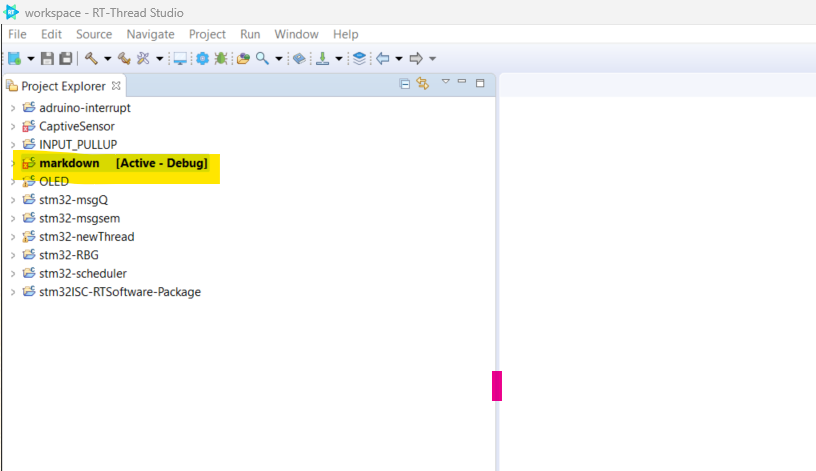Screen dimensions: 816x471
Task: Select the CaptiveSensor project
Action: (76, 126)
